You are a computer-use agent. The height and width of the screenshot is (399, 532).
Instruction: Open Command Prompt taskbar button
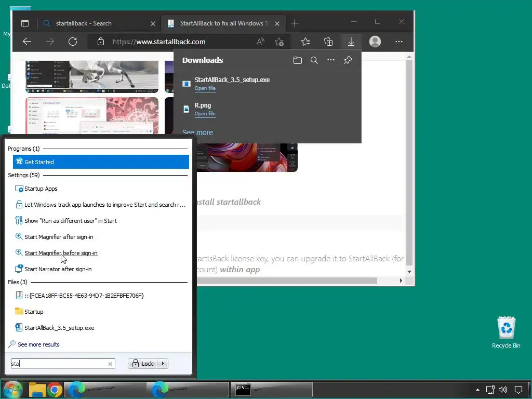point(271,390)
